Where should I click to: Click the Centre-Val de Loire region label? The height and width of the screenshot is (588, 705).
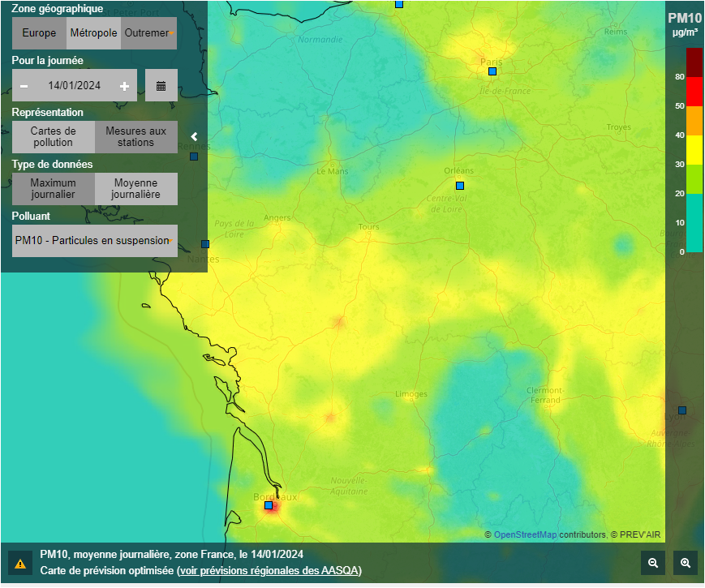(x=446, y=204)
